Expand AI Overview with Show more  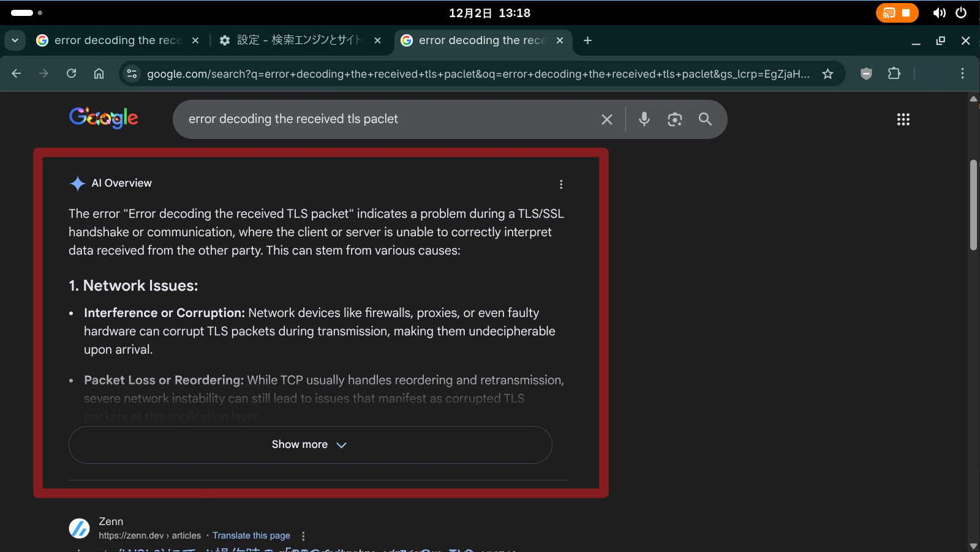[x=310, y=445]
